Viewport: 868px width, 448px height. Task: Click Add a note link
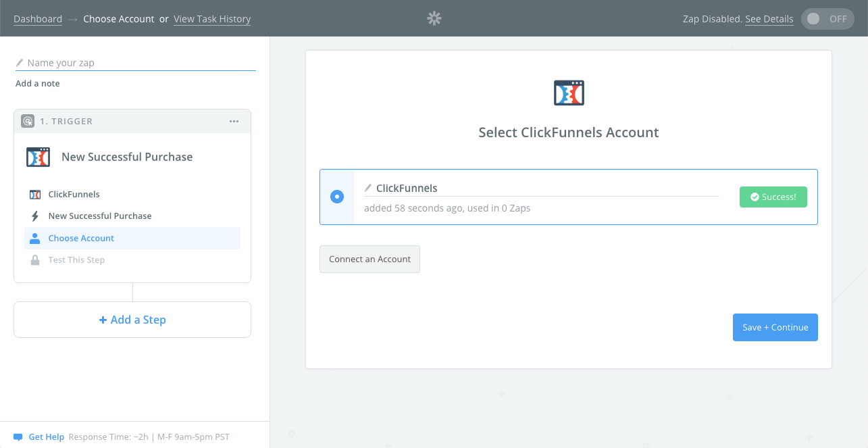point(38,84)
